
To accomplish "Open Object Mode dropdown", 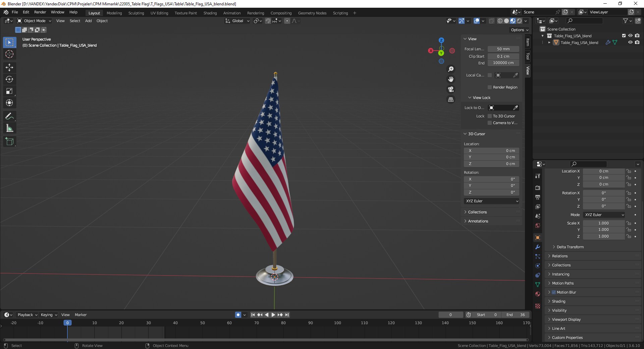I will [35, 21].
